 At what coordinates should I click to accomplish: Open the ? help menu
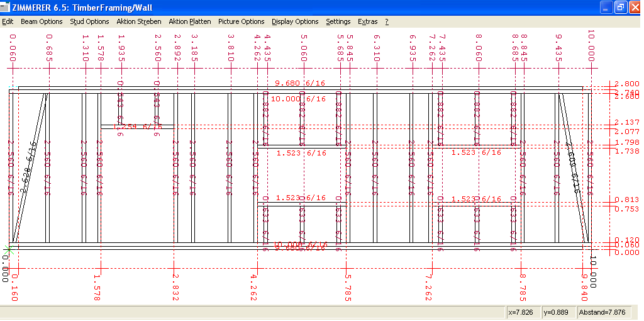(387, 21)
